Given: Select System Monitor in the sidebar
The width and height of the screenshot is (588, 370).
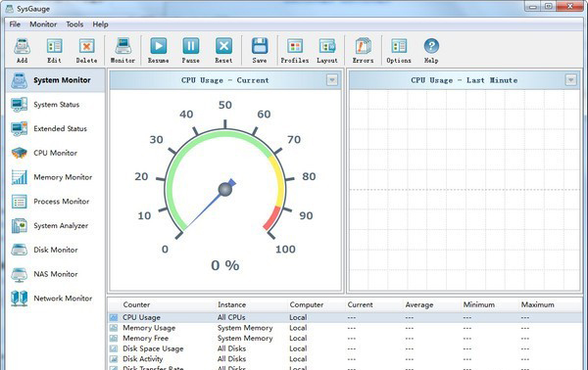Looking at the screenshot, I should click(x=56, y=80).
